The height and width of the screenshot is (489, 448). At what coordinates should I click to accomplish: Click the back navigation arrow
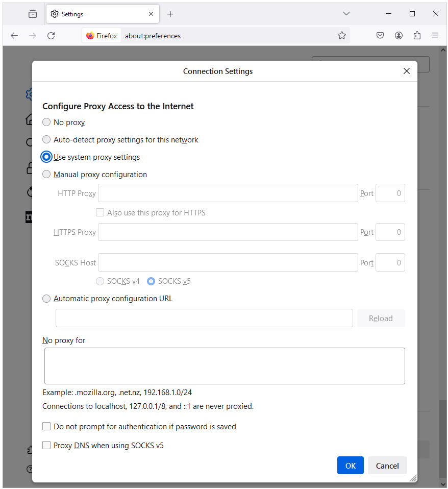(x=14, y=35)
